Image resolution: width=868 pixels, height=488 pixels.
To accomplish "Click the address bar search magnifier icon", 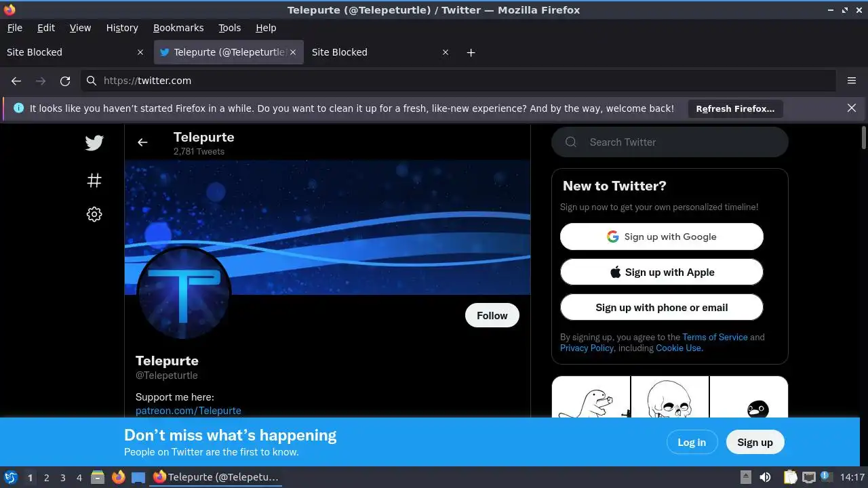I will pyautogui.click(x=92, y=81).
